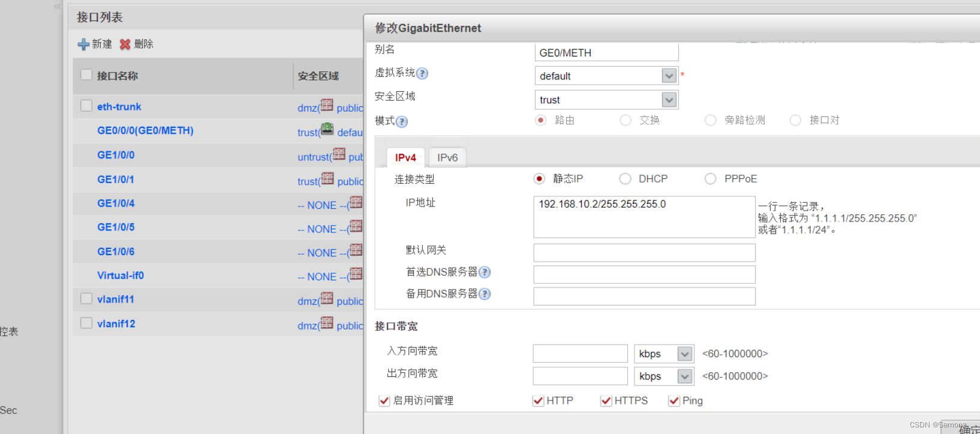Click the firewall icon in eth-trunk row
The height and width of the screenshot is (434, 980).
tap(327, 106)
